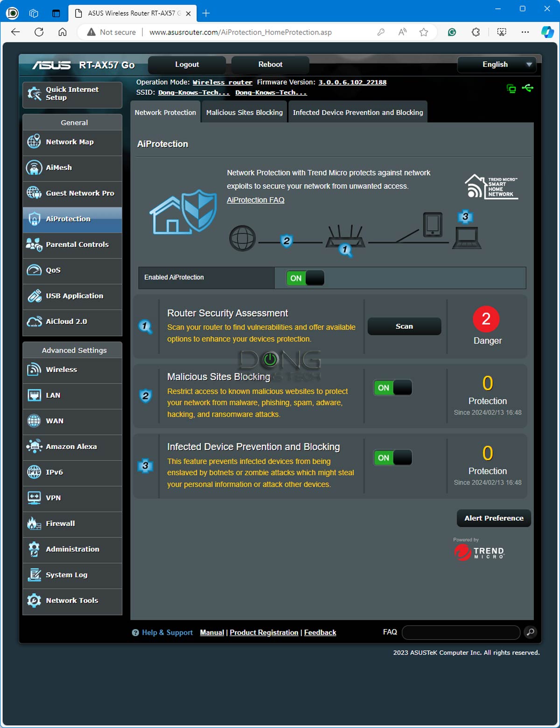Add page to favorites star icon

[x=424, y=32]
